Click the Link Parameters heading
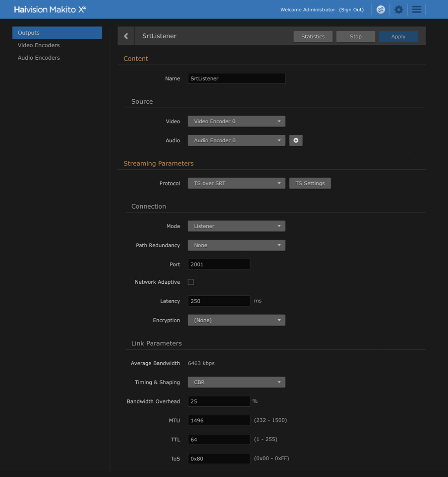Image resolution: width=448 pixels, height=477 pixels. 156,343
